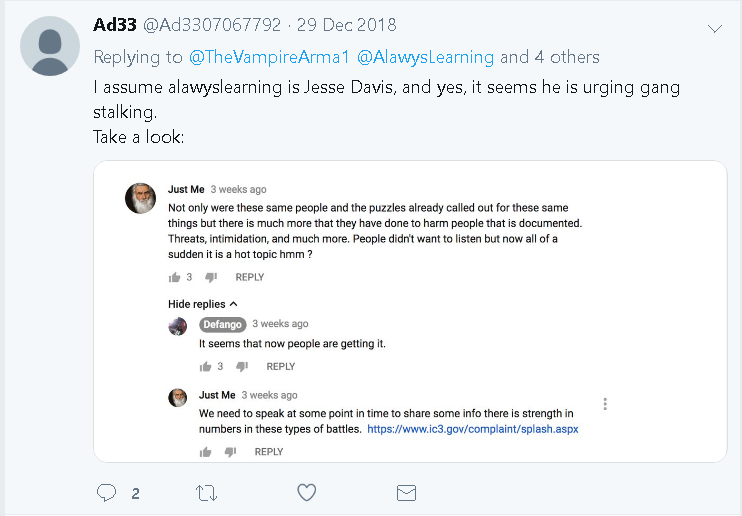Image resolution: width=742 pixels, height=516 pixels.
Task: Open the Defango channel name badge
Action: click(x=222, y=324)
